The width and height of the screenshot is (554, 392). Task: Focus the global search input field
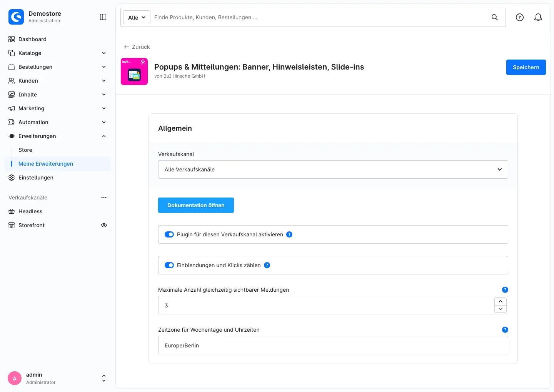319,17
